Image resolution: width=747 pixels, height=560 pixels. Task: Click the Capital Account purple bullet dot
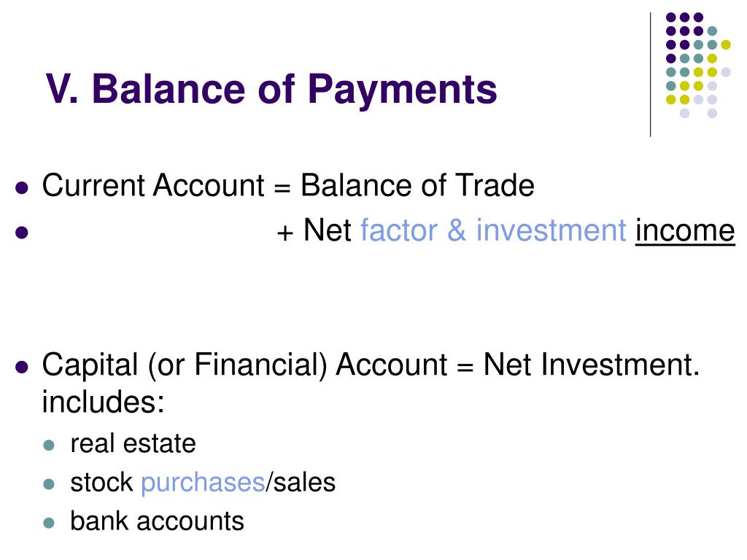[x=22, y=367]
